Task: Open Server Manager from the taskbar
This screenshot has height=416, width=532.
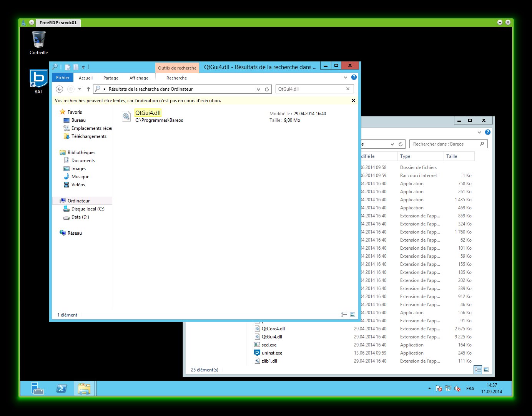Action: 38,388
